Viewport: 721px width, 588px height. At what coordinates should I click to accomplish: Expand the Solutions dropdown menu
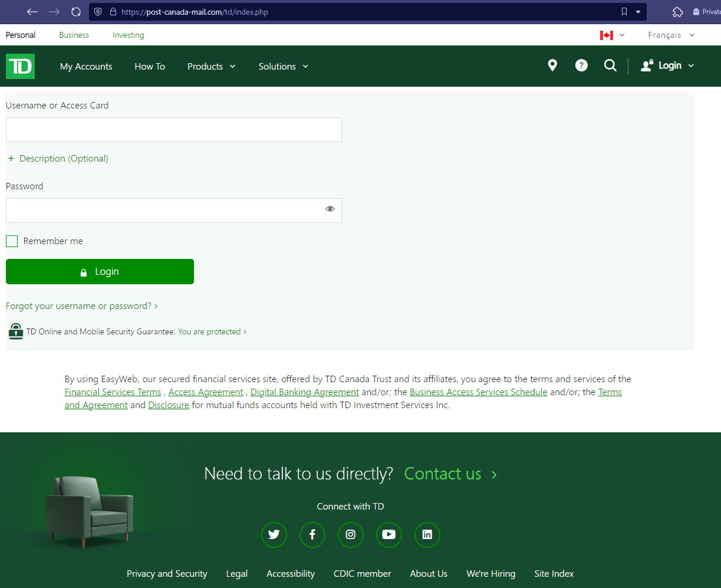pyautogui.click(x=283, y=67)
